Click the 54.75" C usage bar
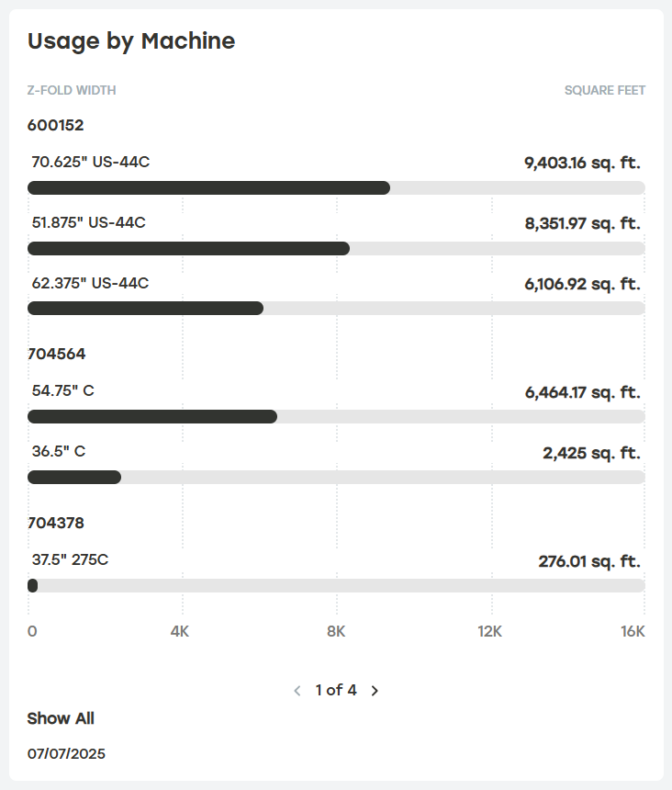 point(151,416)
